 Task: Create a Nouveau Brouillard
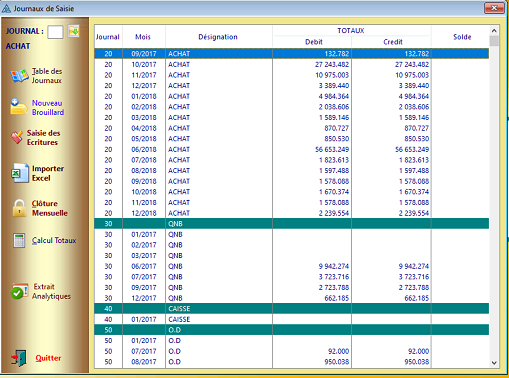tap(48, 107)
